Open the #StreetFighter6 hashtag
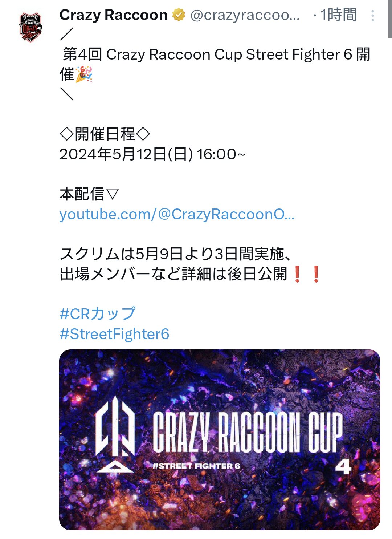This screenshot has width=392, height=539. [x=114, y=334]
